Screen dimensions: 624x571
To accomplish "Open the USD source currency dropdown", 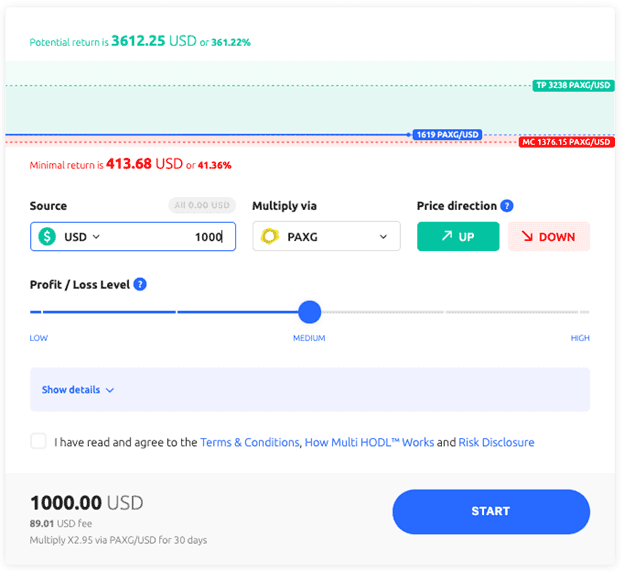I will coord(82,237).
